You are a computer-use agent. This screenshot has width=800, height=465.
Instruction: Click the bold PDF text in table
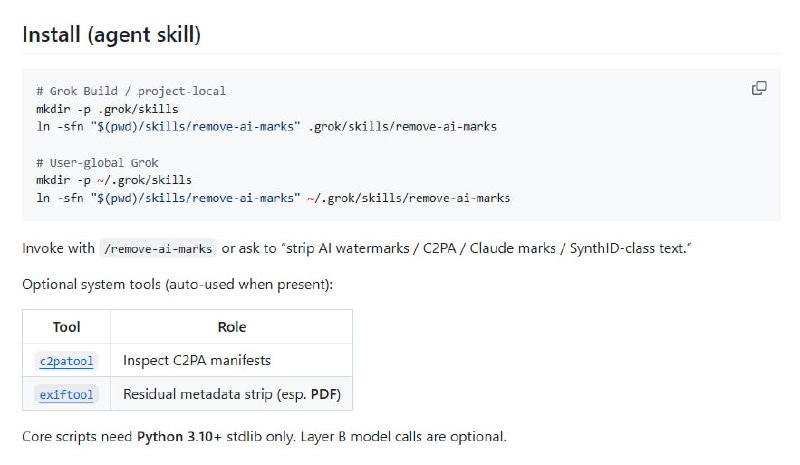click(324, 394)
